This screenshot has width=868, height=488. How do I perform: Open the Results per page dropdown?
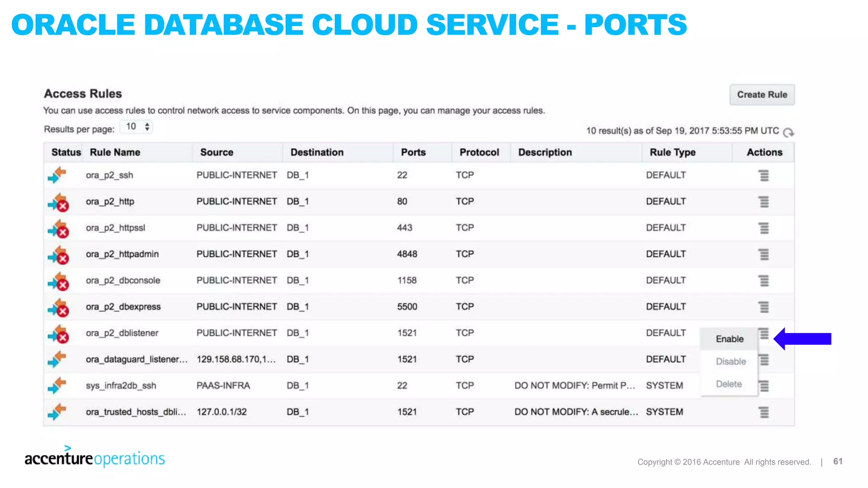[x=136, y=127]
